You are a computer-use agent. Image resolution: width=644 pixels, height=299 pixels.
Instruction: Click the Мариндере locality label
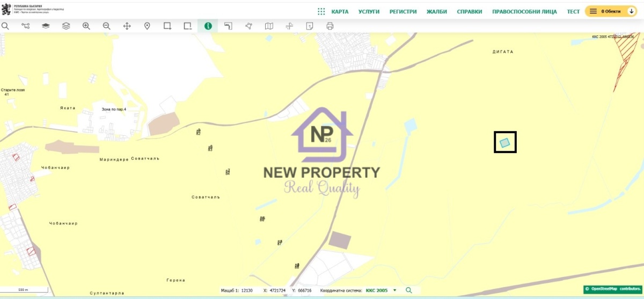114,159
